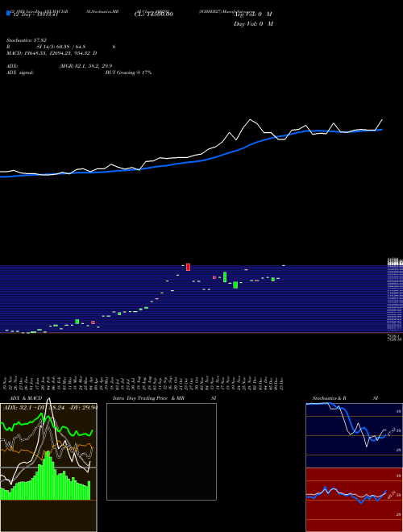This screenshot has height=532, width=403.
Task: Click the '12 Day = 13313.41' SMA label
Action: tap(35, 15)
